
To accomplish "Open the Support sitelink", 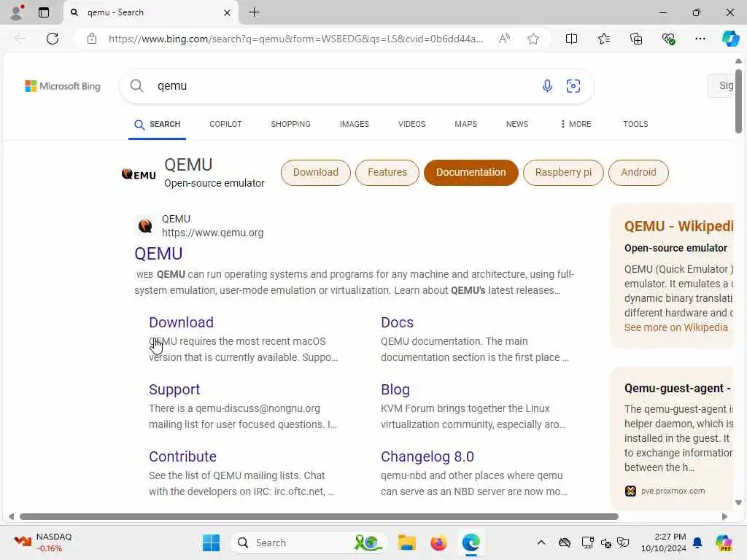I will [x=174, y=389].
